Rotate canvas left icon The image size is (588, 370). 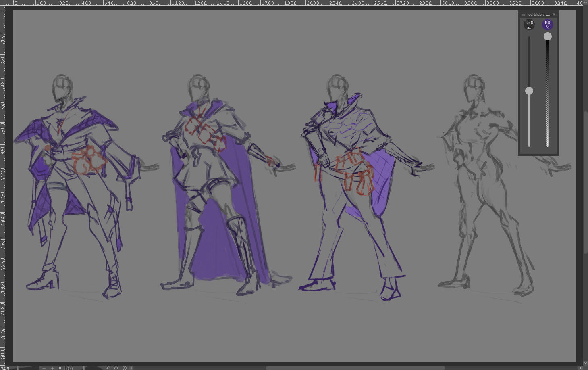108,368
